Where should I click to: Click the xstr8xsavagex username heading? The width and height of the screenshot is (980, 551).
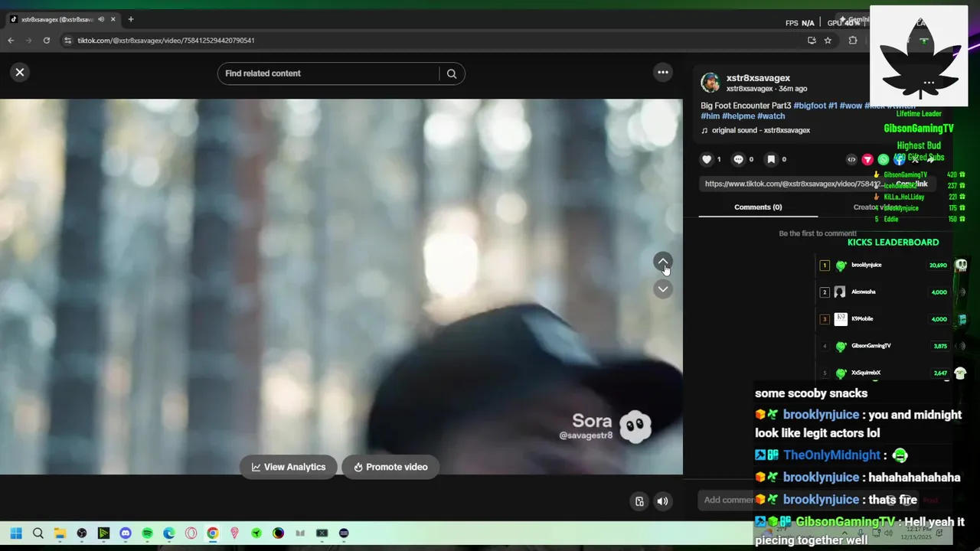[758, 78]
